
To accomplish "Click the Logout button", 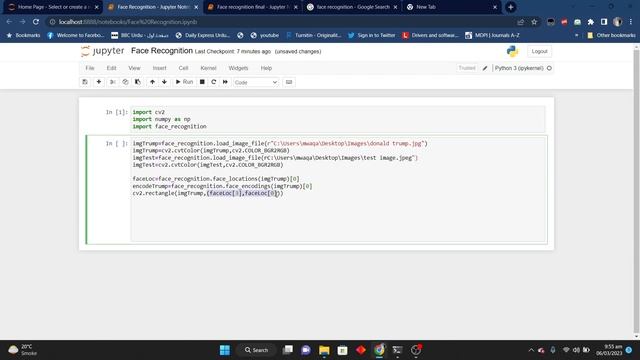I will tap(539, 51).
